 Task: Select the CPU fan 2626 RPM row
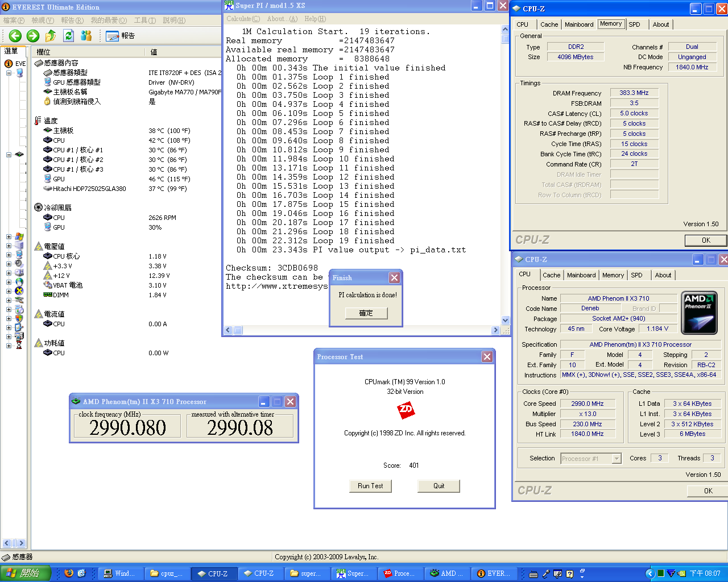tap(127, 218)
